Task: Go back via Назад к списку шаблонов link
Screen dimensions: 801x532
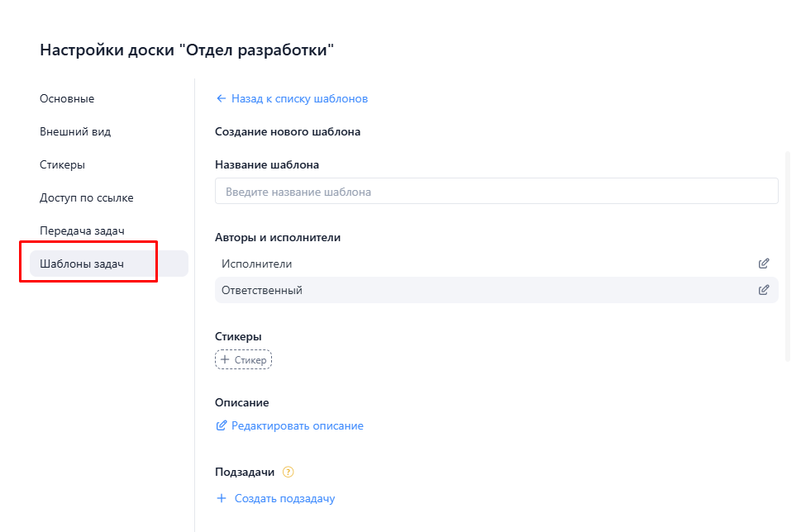Action: (299, 97)
